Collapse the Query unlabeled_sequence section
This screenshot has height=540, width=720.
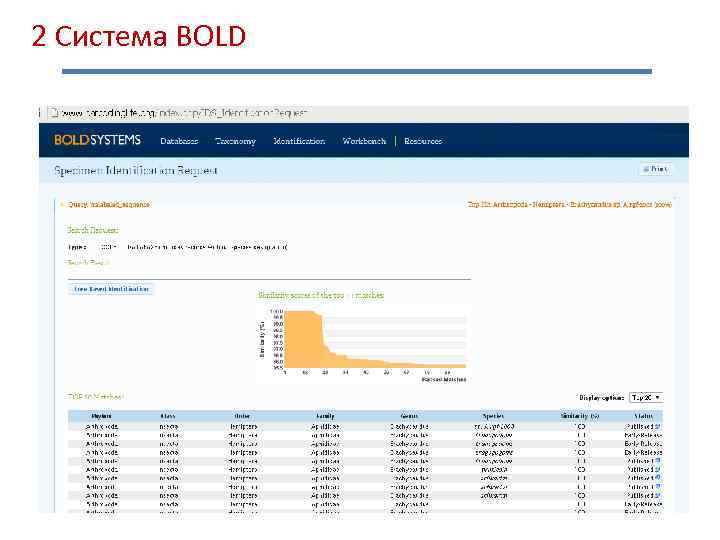[x=108, y=204]
